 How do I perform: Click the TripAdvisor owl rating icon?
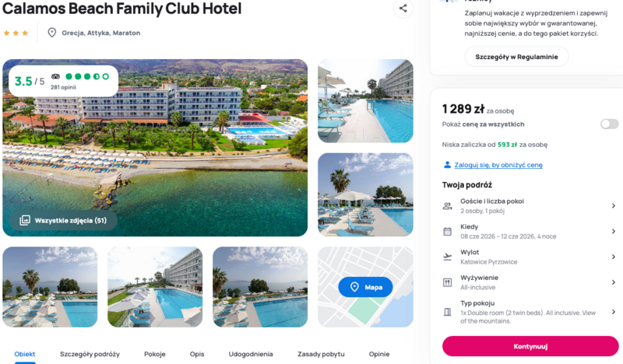point(55,76)
